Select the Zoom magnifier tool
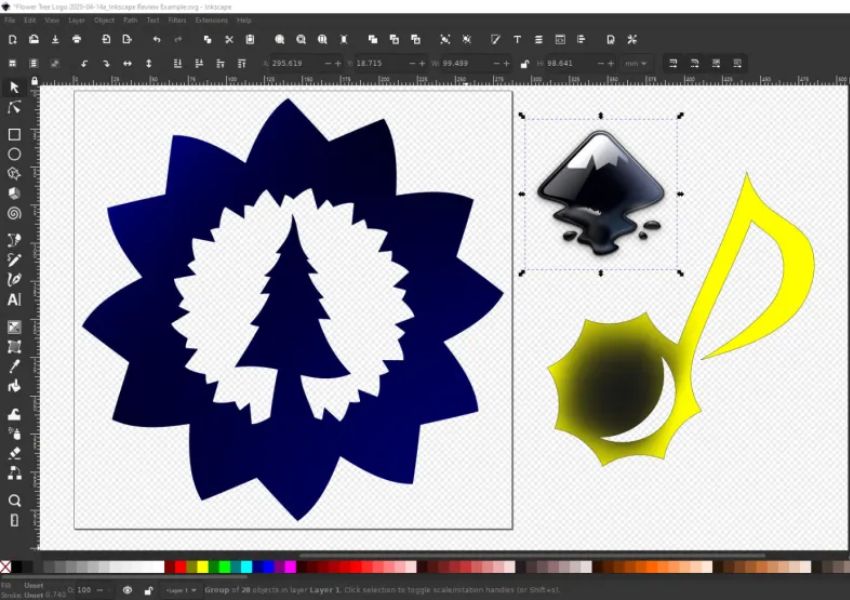The width and height of the screenshot is (850, 600). (x=14, y=500)
